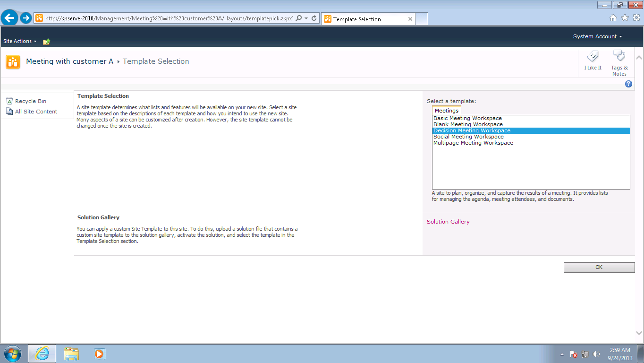Screen dimensions: 644x363
Task: Click the Edit Page icon beside Site Actions
Action: click(x=46, y=41)
